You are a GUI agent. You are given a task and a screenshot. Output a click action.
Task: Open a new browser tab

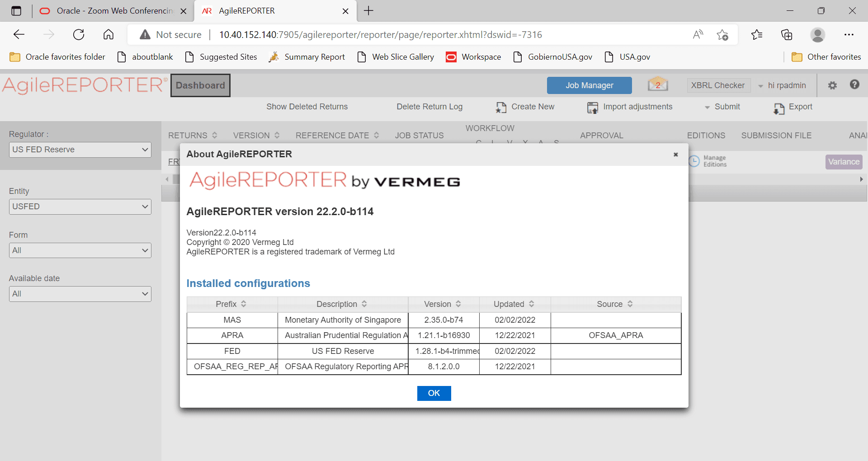click(369, 11)
